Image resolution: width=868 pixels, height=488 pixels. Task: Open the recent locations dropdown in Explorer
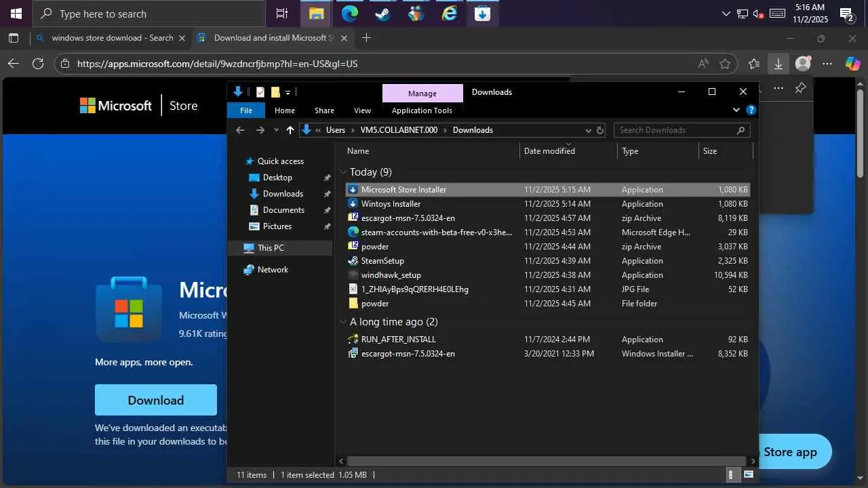276,130
